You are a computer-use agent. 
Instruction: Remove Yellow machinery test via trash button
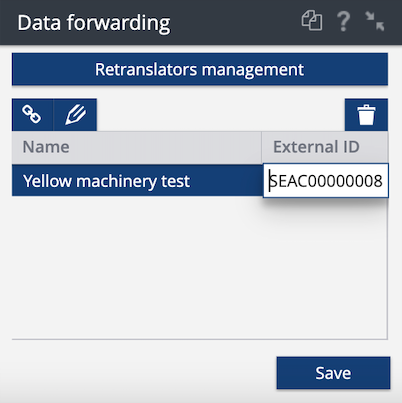coord(366,114)
